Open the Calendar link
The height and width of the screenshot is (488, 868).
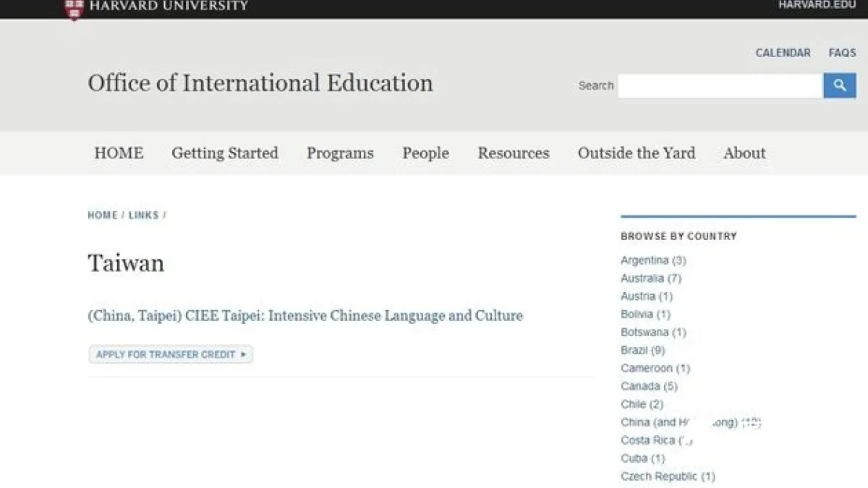pos(783,53)
